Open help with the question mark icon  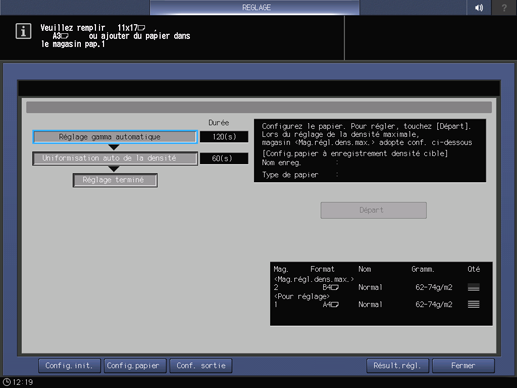pos(504,8)
